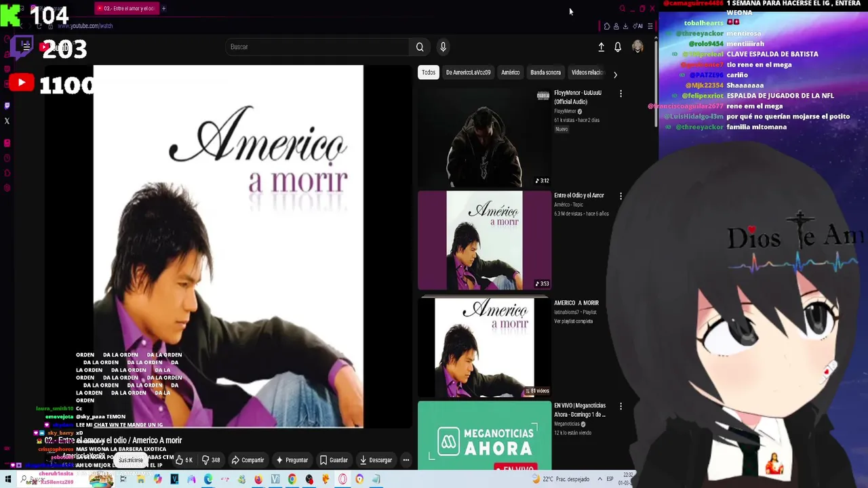Click the Compartir button
Image resolution: width=868 pixels, height=488 pixels.
coord(248,460)
